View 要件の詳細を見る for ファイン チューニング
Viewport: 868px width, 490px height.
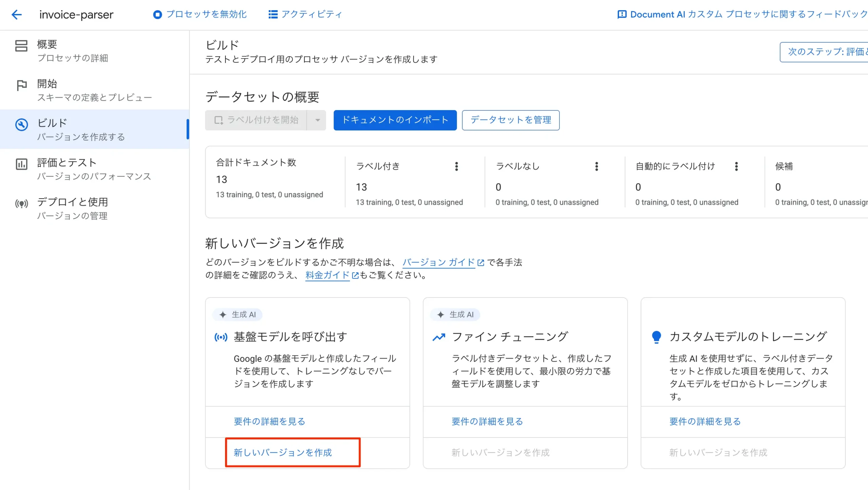[x=487, y=421]
